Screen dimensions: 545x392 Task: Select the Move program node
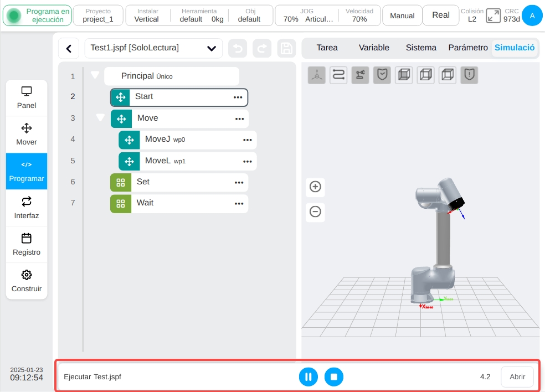(179, 119)
